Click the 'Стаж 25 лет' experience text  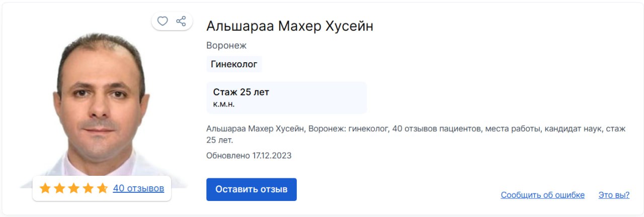pos(241,92)
